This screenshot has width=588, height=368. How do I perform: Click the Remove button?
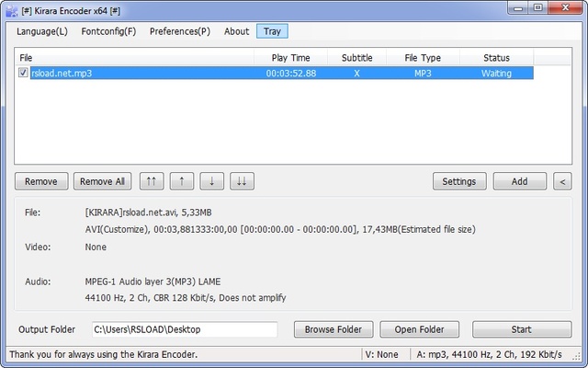(41, 181)
